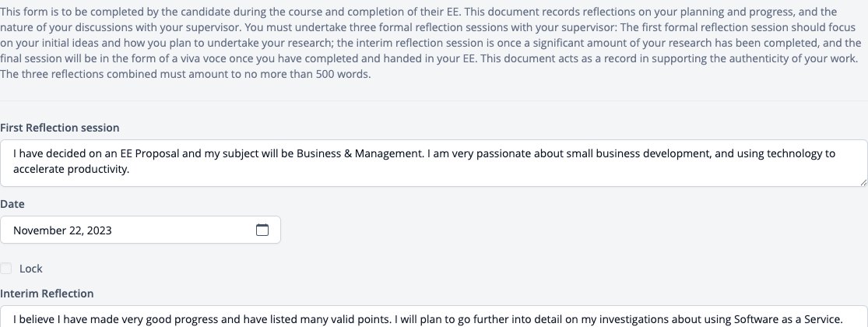Screen dimensions: 868x327
Task: Click the Lock label text
Action: 30,269
